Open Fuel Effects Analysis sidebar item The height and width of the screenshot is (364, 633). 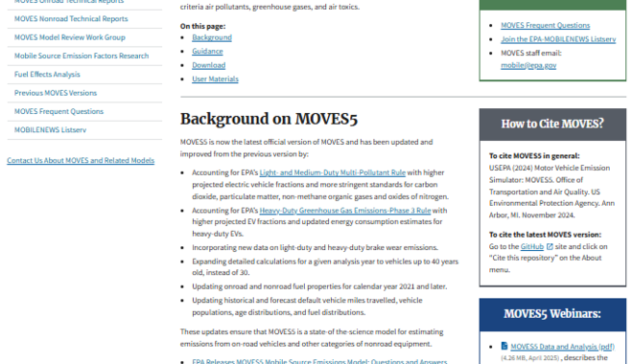coord(47,75)
